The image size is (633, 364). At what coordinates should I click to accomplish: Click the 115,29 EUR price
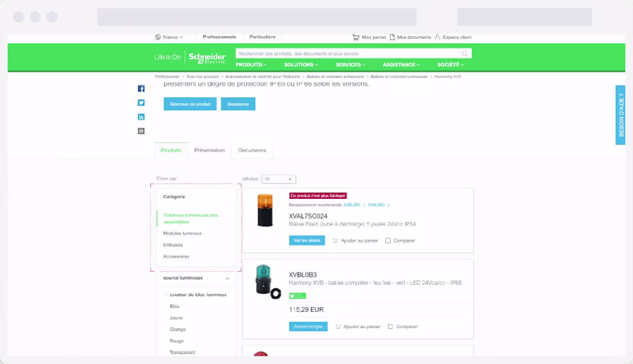click(306, 310)
